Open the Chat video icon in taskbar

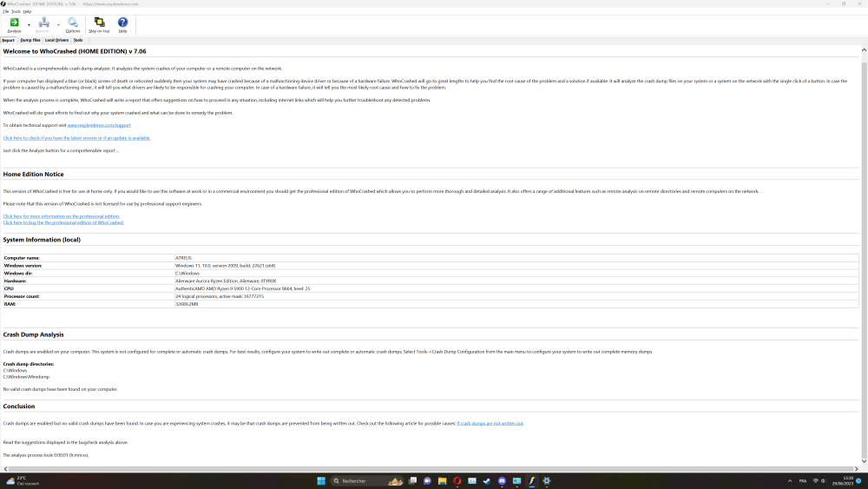tap(427, 480)
